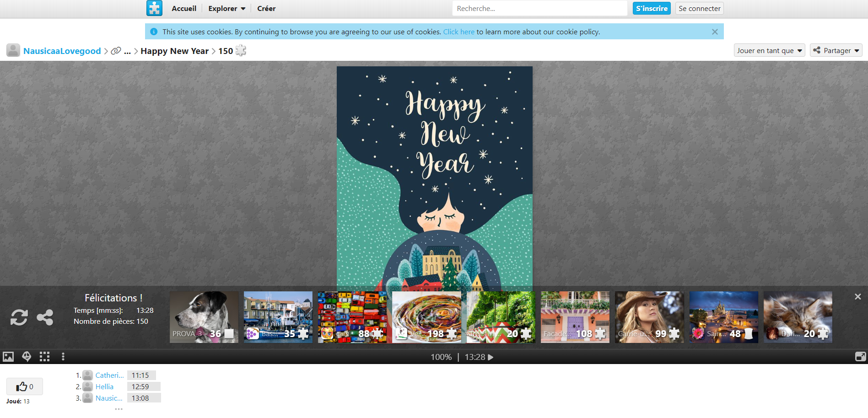Expand more scores with the '...' below the leaderboard
The width and height of the screenshot is (868, 418).
pyautogui.click(x=119, y=409)
